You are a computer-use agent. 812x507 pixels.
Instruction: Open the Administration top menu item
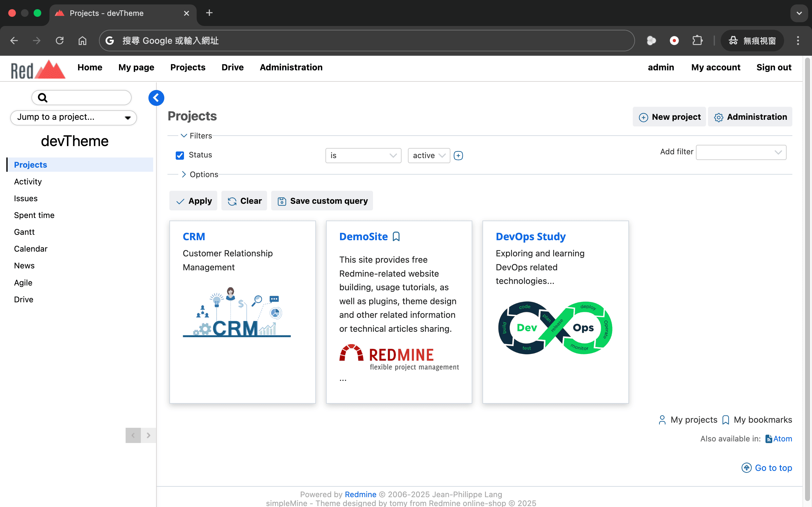pyautogui.click(x=291, y=67)
